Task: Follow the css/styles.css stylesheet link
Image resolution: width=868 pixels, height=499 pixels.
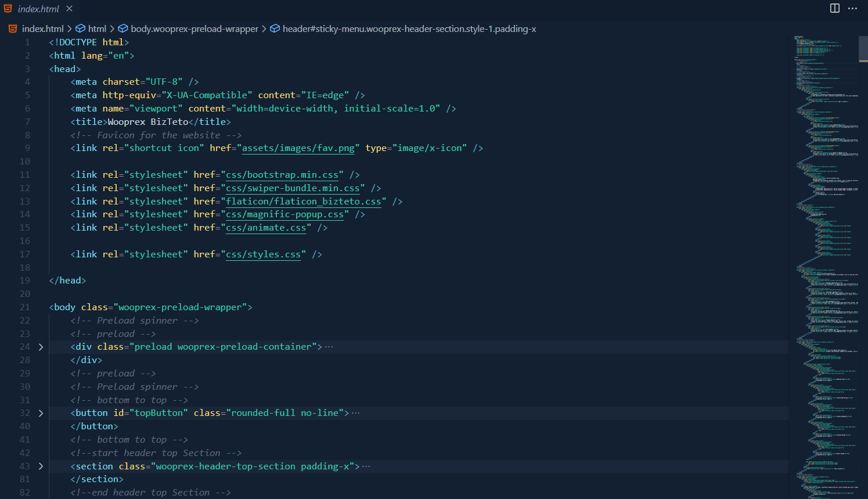Action: pyautogui.click(x=263, y=254)
